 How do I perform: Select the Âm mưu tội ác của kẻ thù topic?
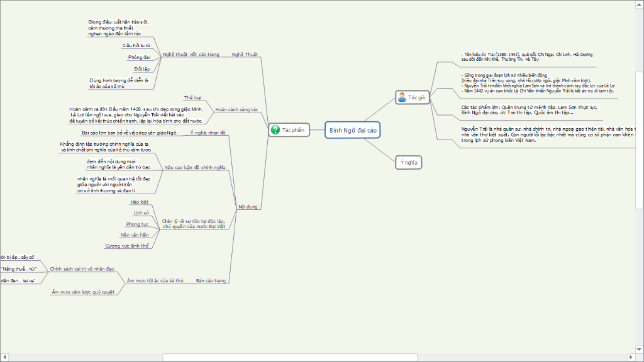[155, 281]
